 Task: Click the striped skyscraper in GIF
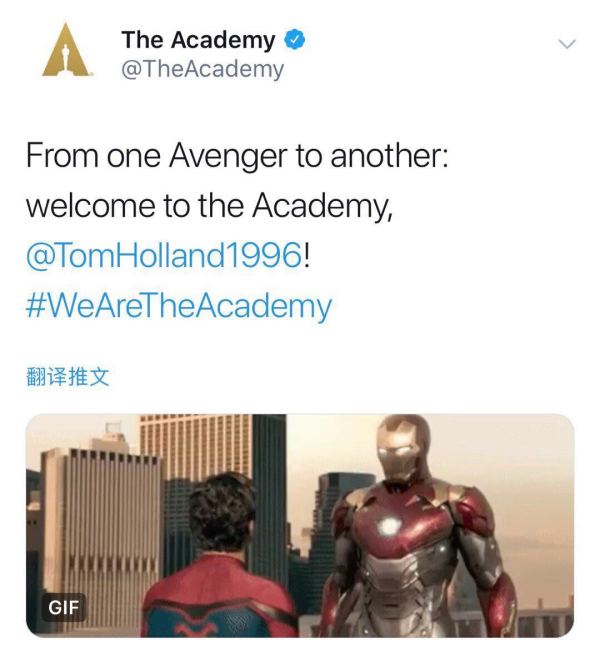[x=102, y=537]
